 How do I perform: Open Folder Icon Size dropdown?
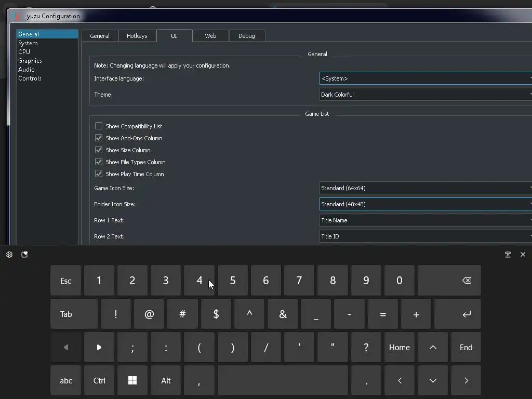coord(425,204)
